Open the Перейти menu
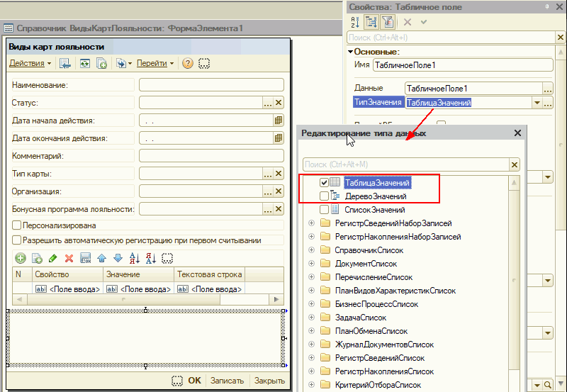The height and width of the screenshot is (392, 567). tap(155, 63)
